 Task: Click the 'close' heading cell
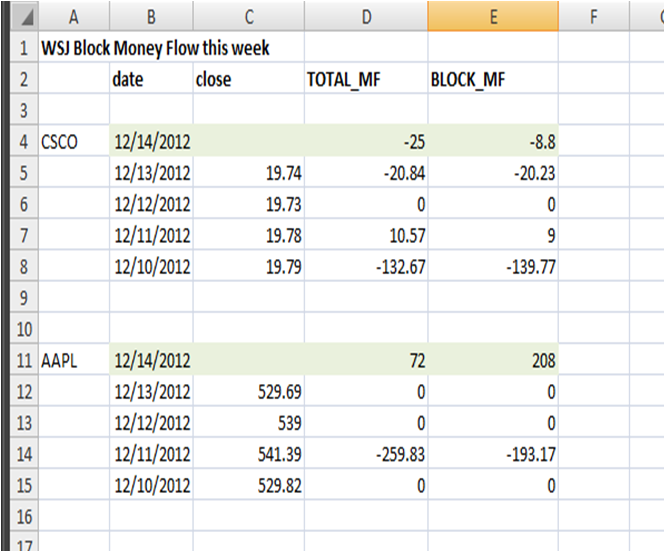point(249,78)
